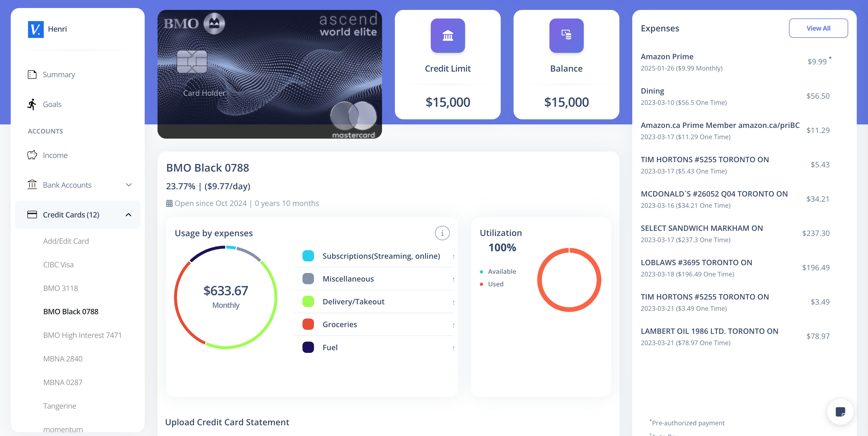The width and height of the screenshot is (868, 436).
Task: Click the $5.43 Tim Hortons expense
Action: pyautogui.click(x=735, y=165)
